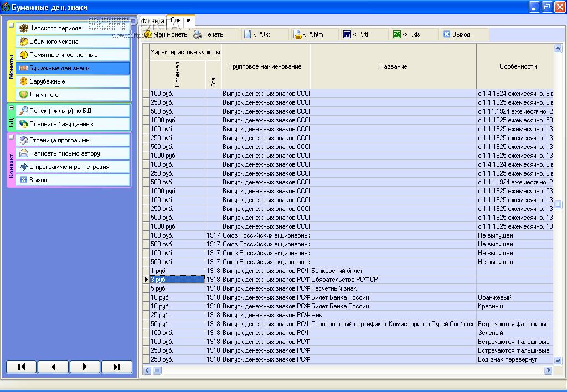Open Поиск (фильтр) по БД

click(73, 111)
